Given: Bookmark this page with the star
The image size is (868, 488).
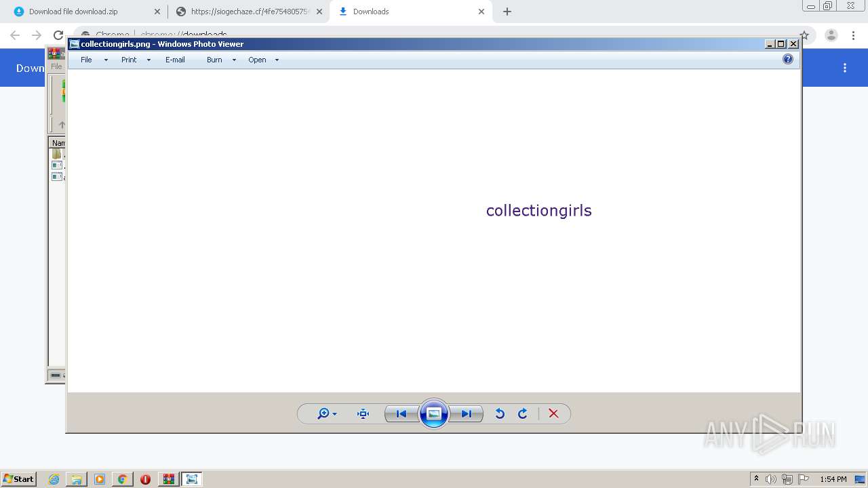Looking at the screenshot, I should pyautogui.click(x=804, y=35).
